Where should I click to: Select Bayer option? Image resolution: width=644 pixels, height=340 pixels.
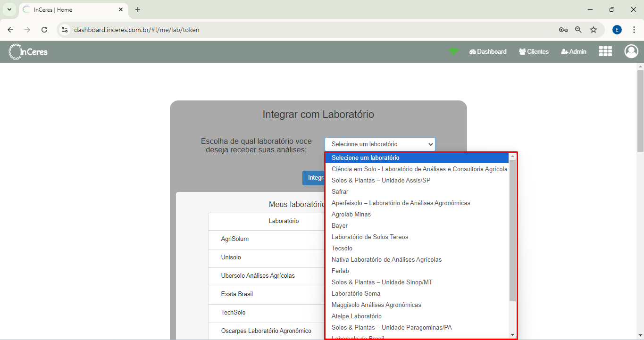[417, 225]
